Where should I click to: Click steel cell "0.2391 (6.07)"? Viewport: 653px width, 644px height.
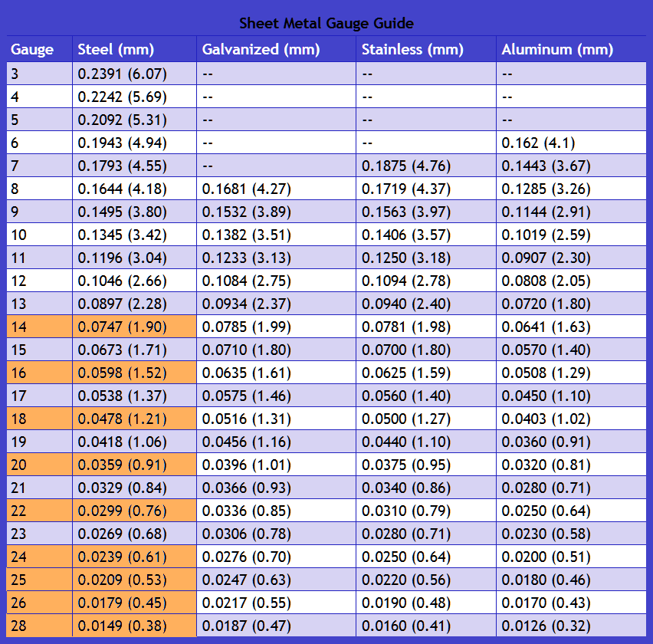point(135,74)
